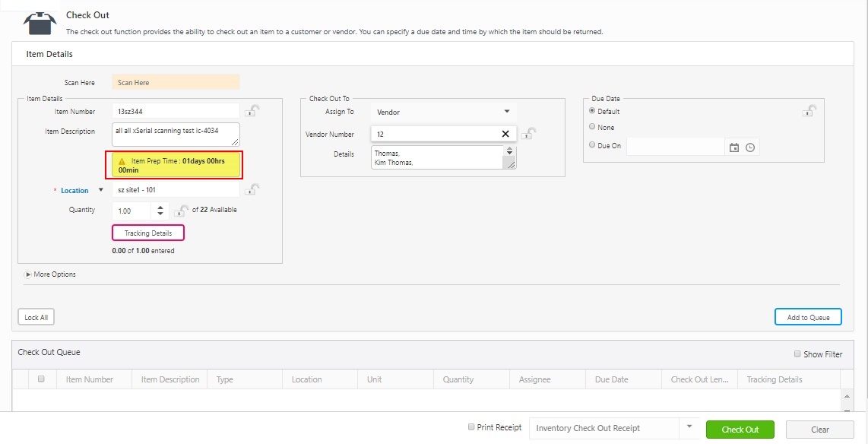Click the lock icon in Due Date section

coord(811,111)
